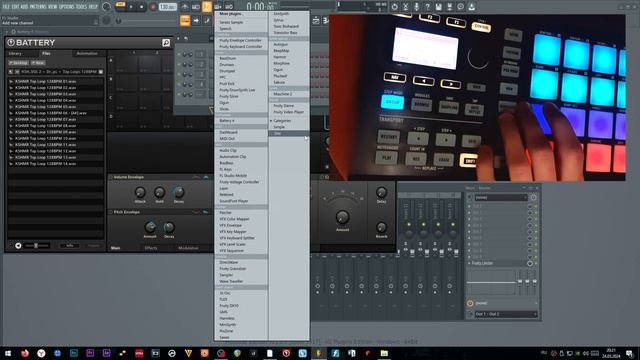Click the hardware controller video thumbnail
The image size is (640, 360).
pyautogui.click(x=477, y=98)
